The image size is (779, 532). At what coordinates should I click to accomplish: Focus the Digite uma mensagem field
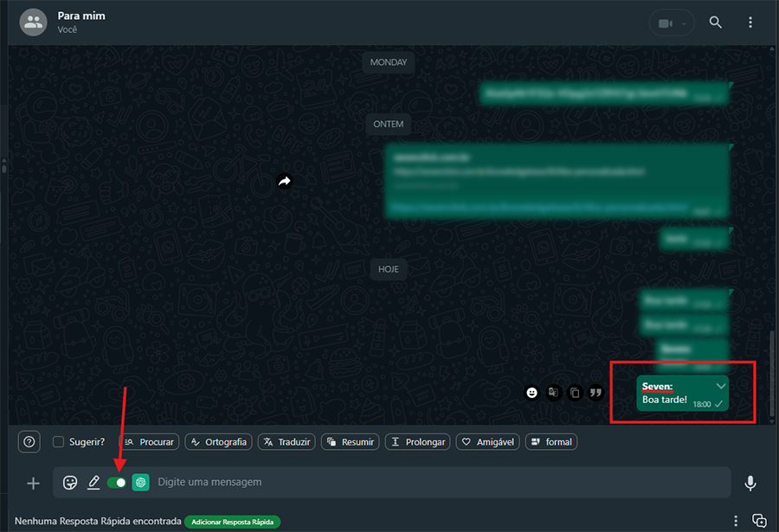click(x=433, y=483)
